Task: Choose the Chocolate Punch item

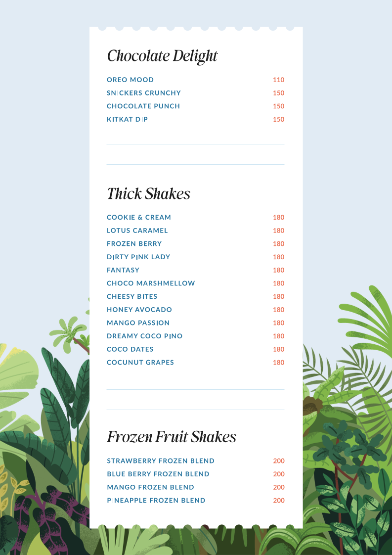Action: [x=143, y=106]
